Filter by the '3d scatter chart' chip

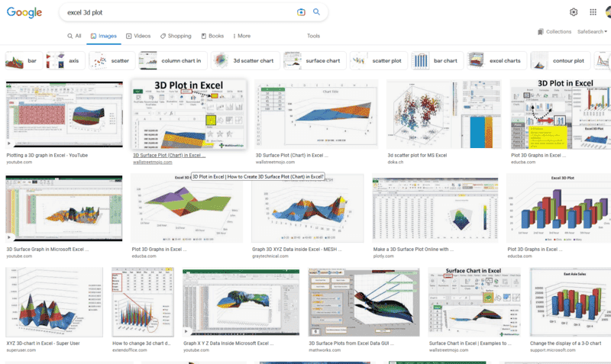coord(245,61)
